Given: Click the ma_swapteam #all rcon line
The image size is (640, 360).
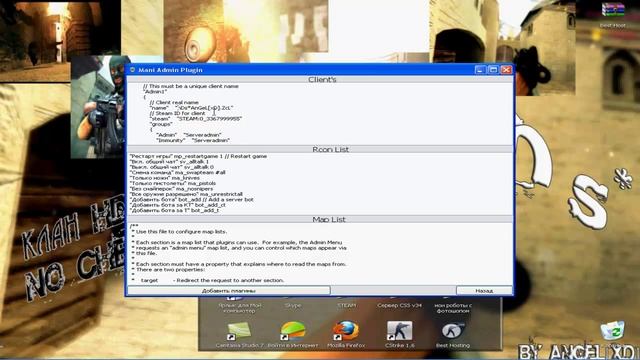Looking at the screenshot, I should (x=178, y=172).
